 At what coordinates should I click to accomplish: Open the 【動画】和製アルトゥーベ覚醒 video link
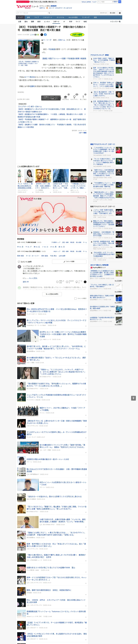64,58
